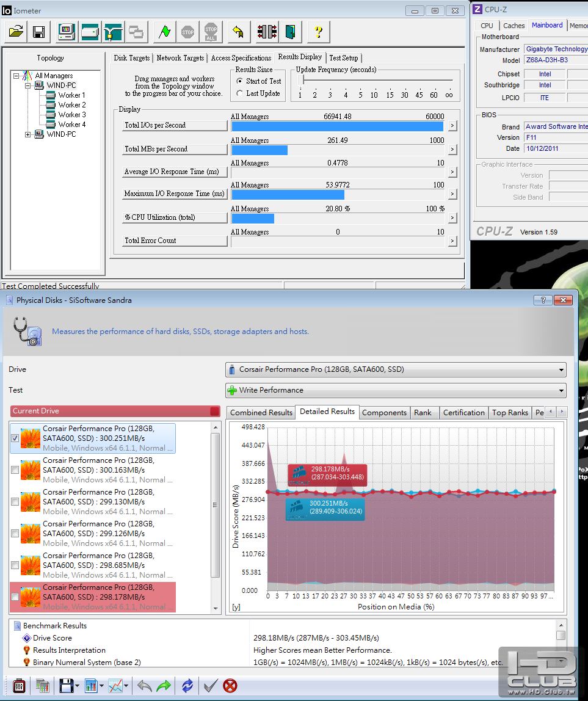588x701 pixels.
Task: Check the 298.685MB/s drive result
Action: (15, 565)
